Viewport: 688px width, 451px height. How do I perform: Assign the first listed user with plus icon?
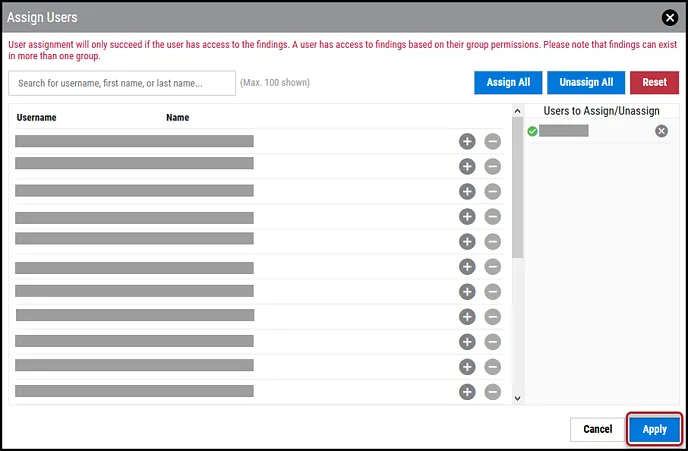click(x=467, y=141)
